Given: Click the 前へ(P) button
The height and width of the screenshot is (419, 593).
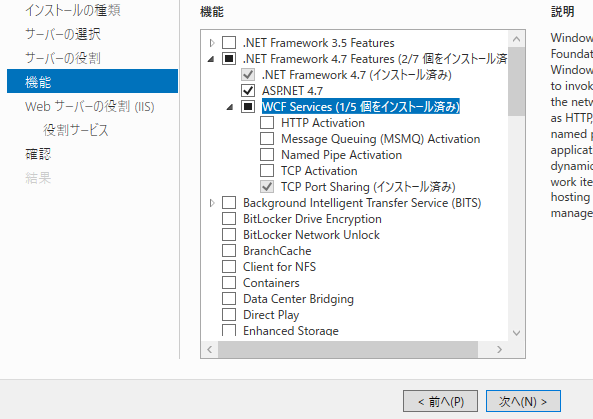Looking at the screenshot, I should tap(441, 401).
